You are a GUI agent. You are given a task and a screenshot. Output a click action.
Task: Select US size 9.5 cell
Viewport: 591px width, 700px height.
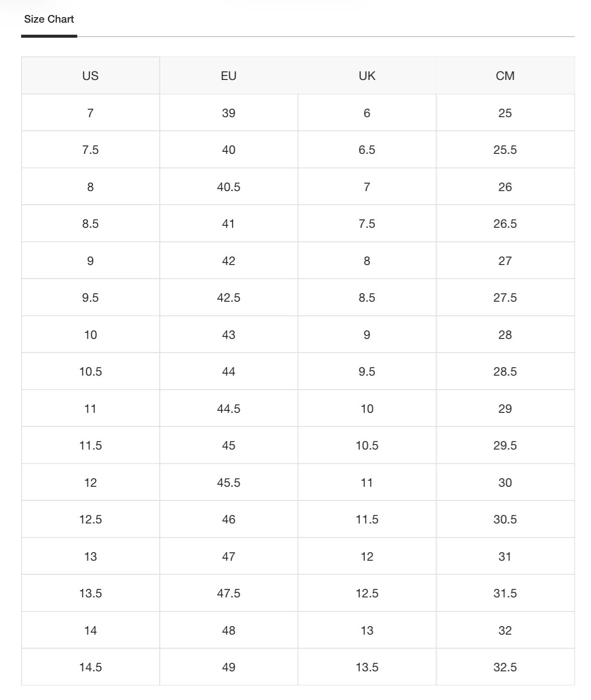pyautogui.click(x=90, y=298)
